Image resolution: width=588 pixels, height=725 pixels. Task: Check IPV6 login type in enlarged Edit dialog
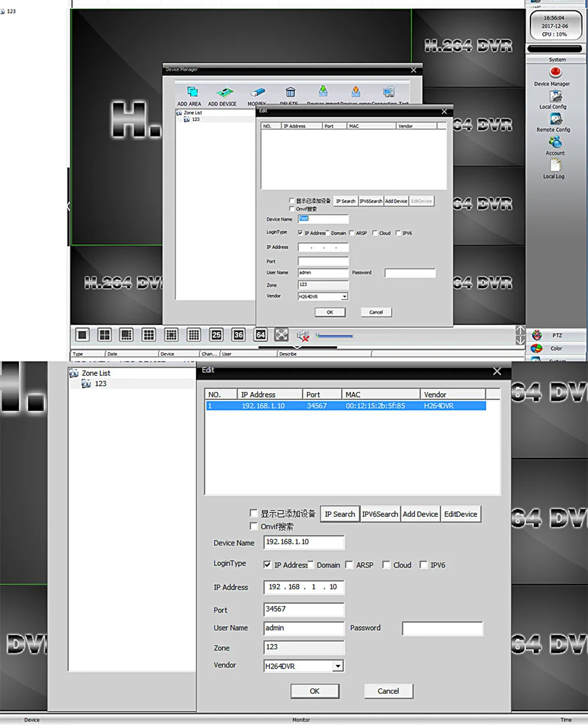click(423, 564)
